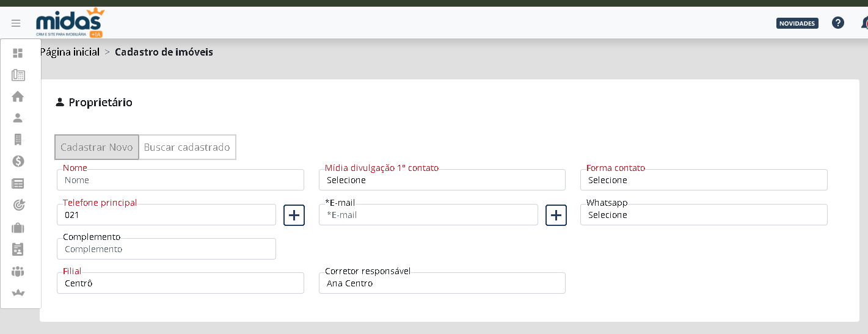Add another e-mail with plus button
The height and width of the screenshot is (334, 868).
pyautogui.click(x=556, y=215)
